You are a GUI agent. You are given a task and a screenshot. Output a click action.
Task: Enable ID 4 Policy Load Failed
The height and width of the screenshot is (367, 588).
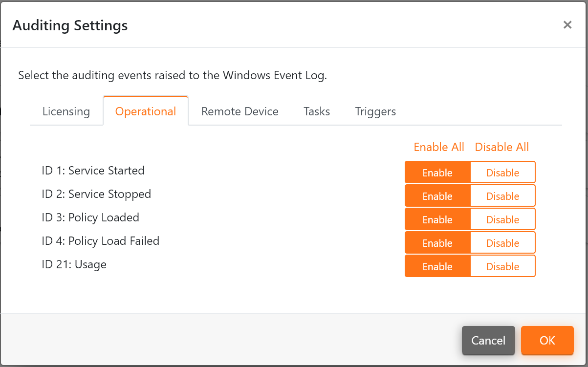click(x=437, y=243)
